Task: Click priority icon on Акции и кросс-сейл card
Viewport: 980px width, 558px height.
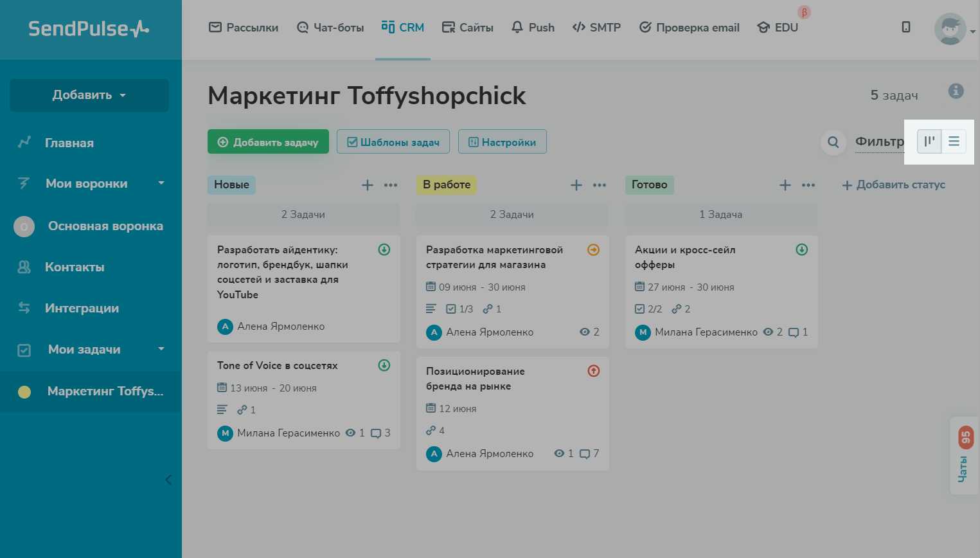Action: point(802,249)
